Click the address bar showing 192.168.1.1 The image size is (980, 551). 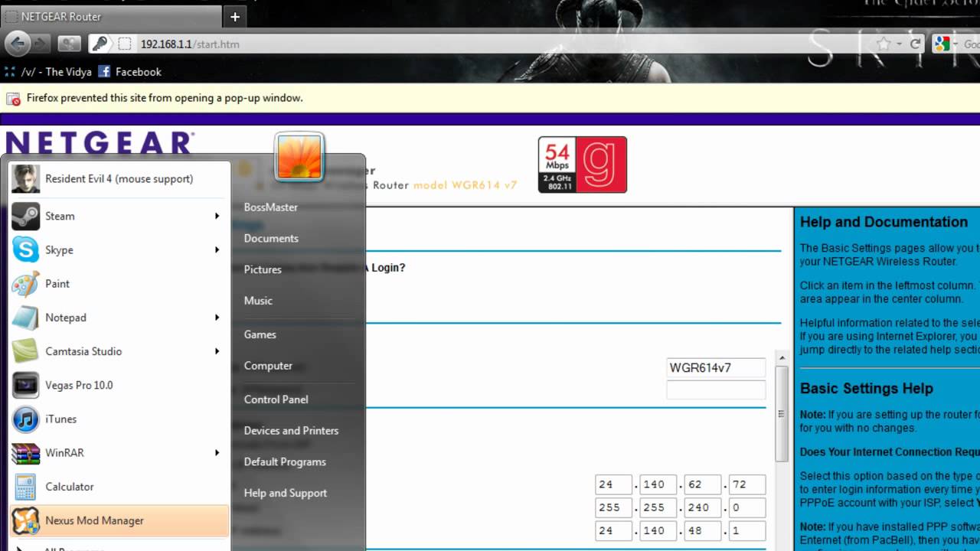(490, 44)
